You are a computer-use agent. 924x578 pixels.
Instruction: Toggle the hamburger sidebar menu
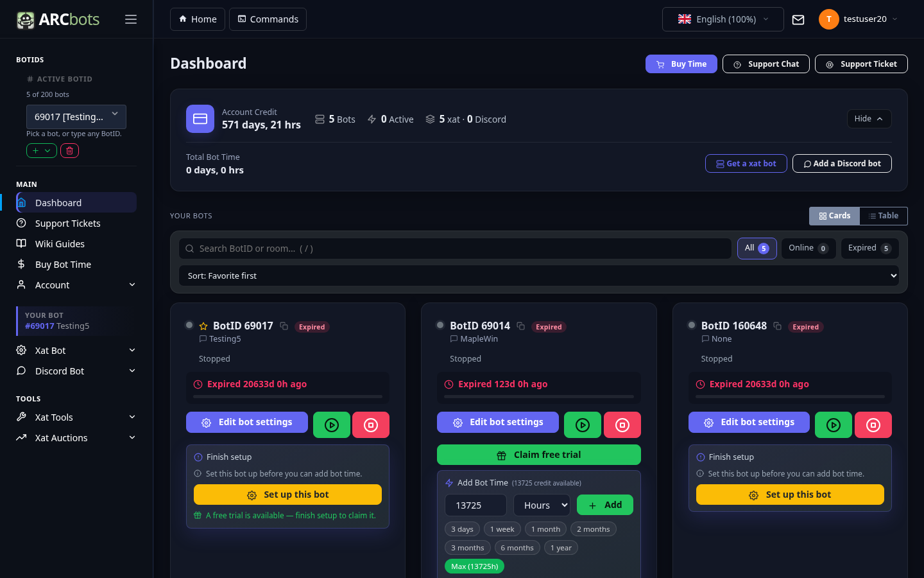(131, 19)
